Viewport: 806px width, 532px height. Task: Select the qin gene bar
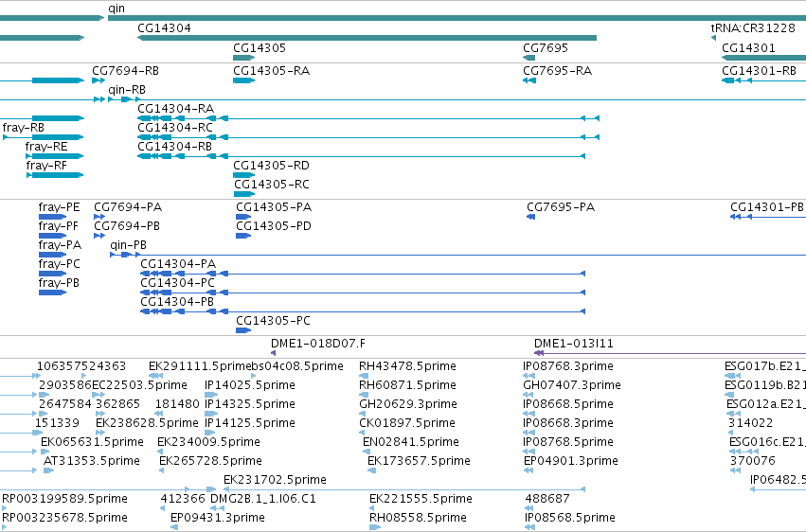[x=457, y=18]
